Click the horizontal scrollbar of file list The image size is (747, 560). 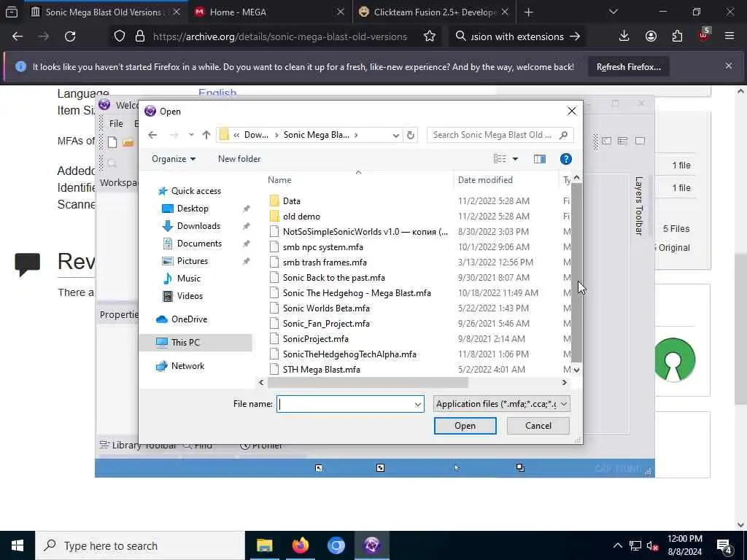pyautogui.click(x=368, y=382)
